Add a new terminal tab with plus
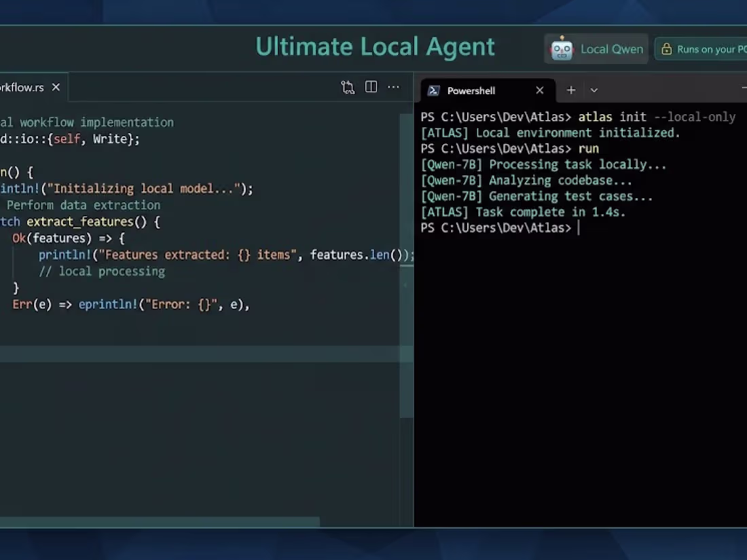This screenshot has width=747, height=560. pos(571,90)
